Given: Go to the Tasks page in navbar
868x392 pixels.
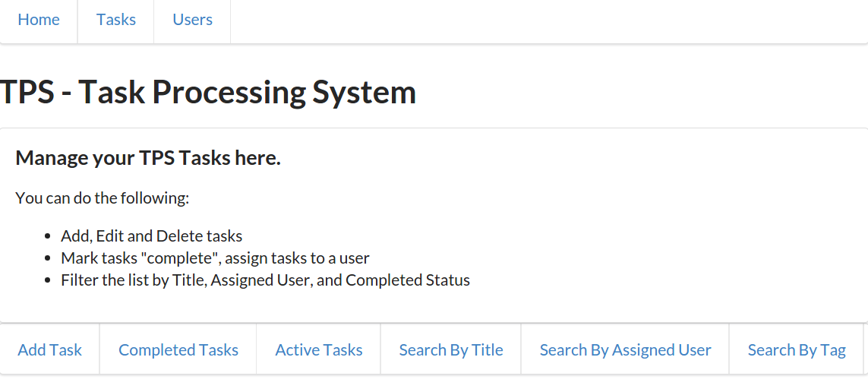Looking at the screenshot, I should tap(116, 21).
